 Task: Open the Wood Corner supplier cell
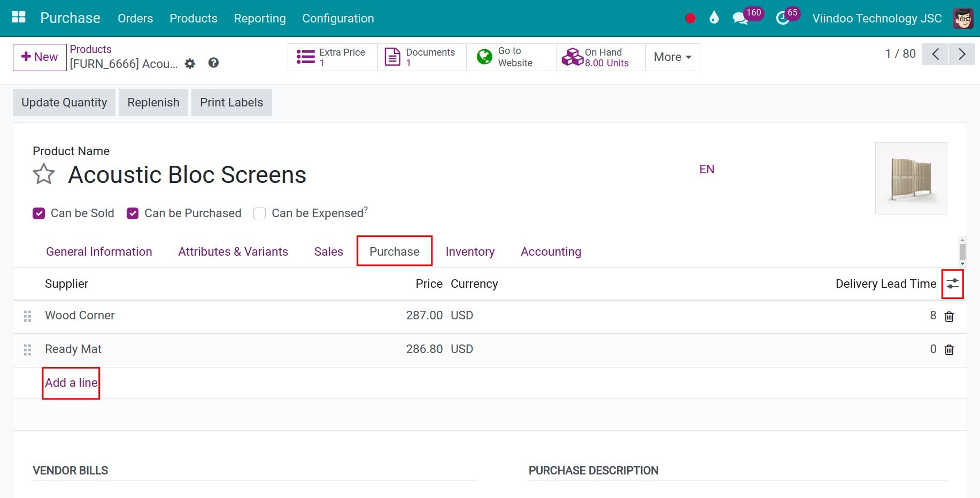(x=80, y=316)
